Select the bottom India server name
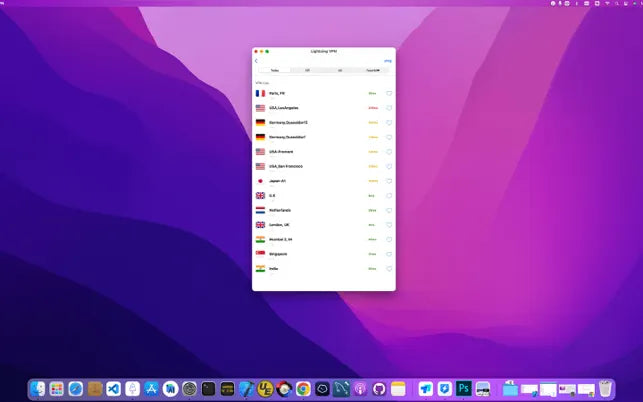 tap(274, 269)
